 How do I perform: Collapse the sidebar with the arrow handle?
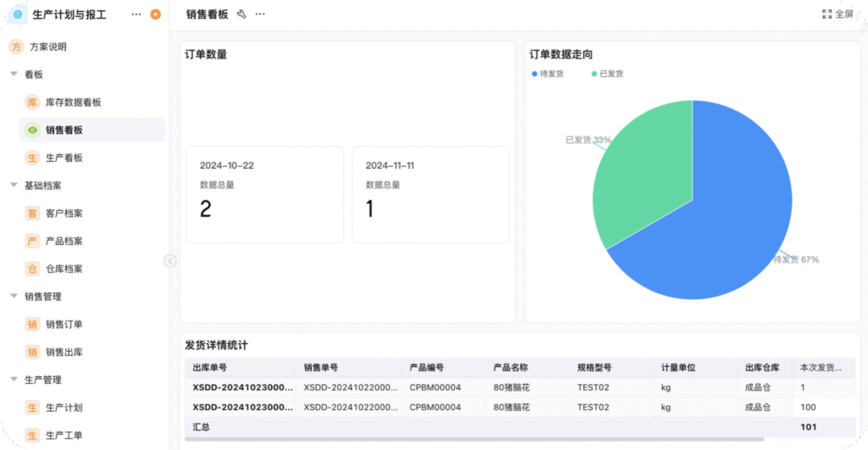point(170,261)
